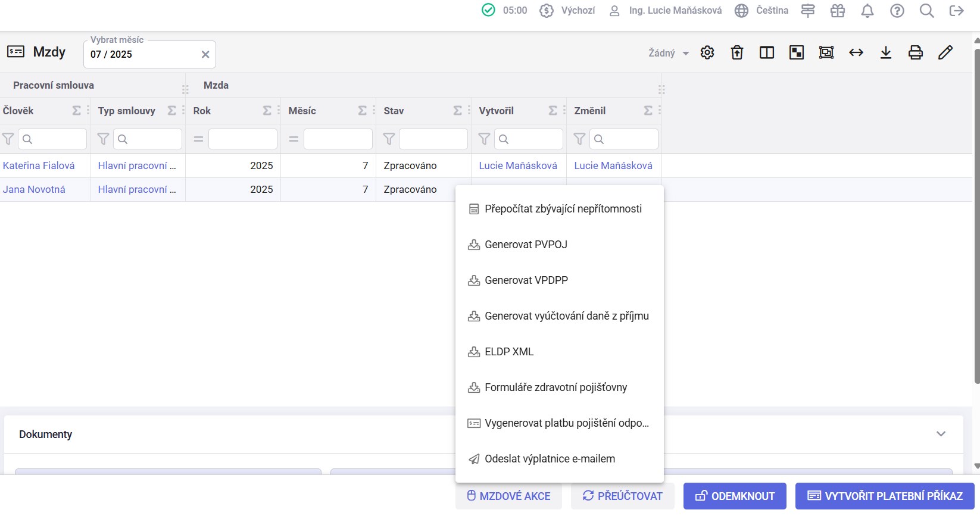Viewport: 980px width, 516px height.
Task: Open the Žádný preset dropdown
Action: [x=669, y=53]
